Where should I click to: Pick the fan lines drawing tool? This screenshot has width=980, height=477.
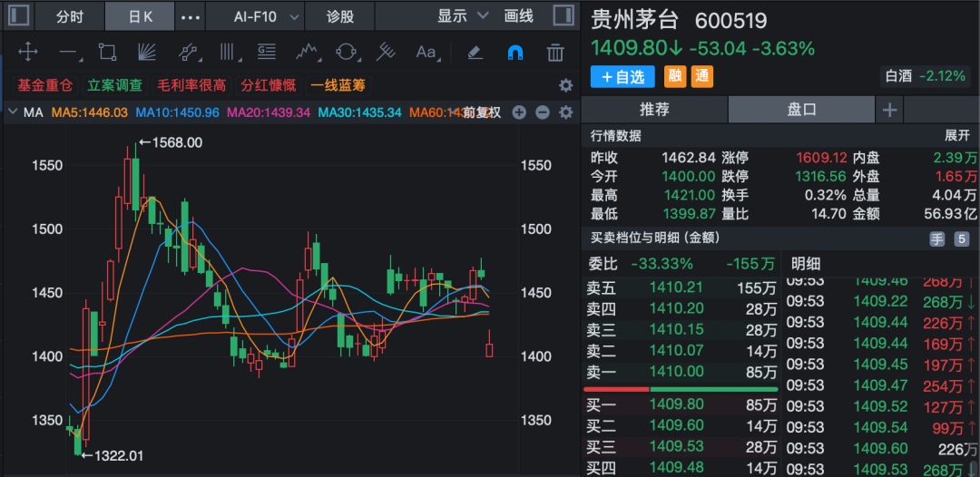point(146,53)
